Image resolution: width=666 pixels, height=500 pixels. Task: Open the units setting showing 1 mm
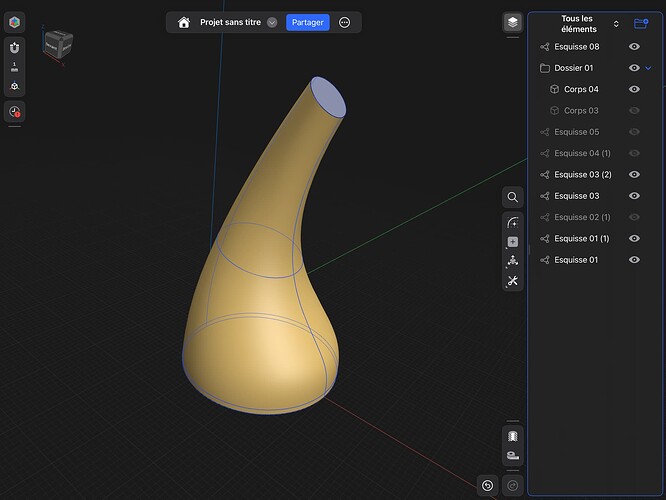coord(14,67)
